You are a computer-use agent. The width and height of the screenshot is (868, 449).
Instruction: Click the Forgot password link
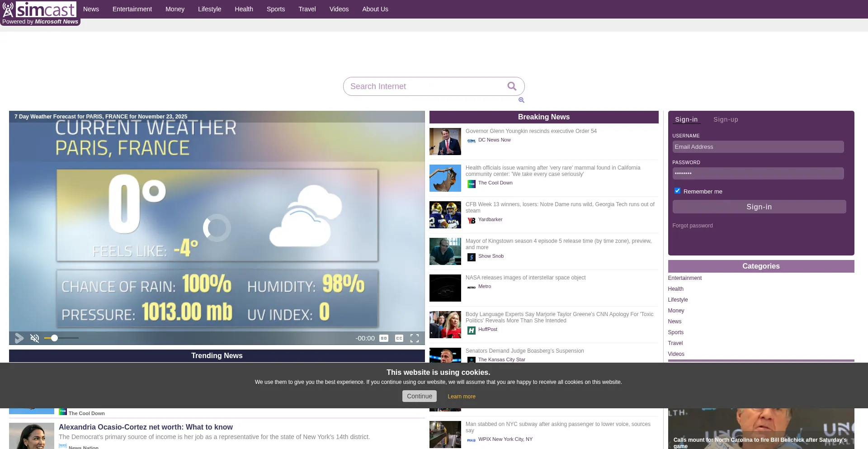click(x=692, y=226)
